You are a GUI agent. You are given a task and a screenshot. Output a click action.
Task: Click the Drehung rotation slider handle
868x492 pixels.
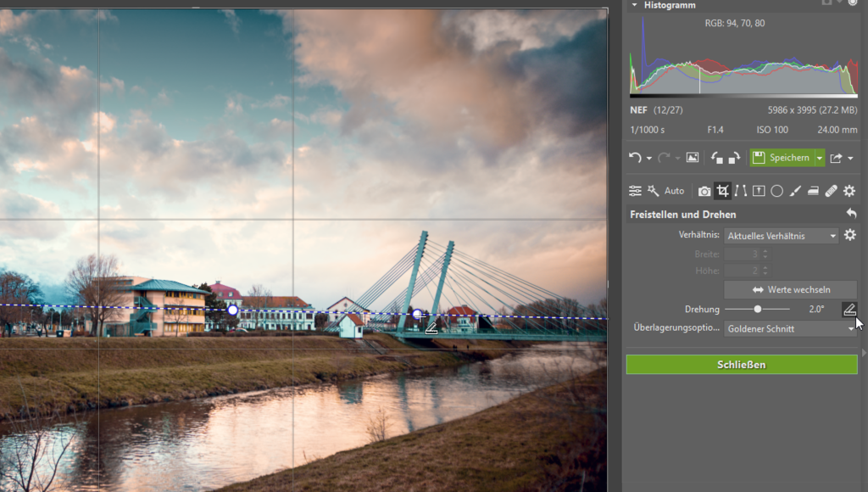pos(758,310)
